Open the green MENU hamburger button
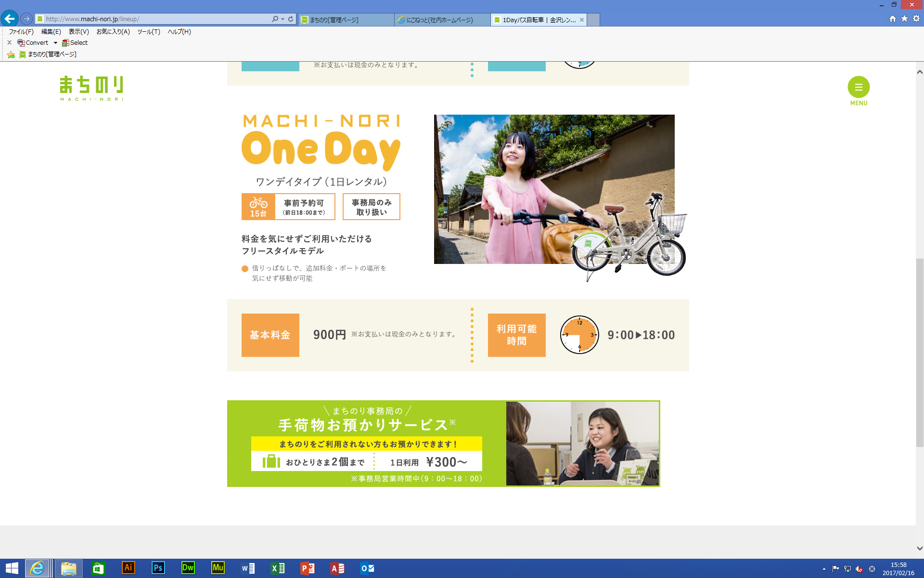 859,91
